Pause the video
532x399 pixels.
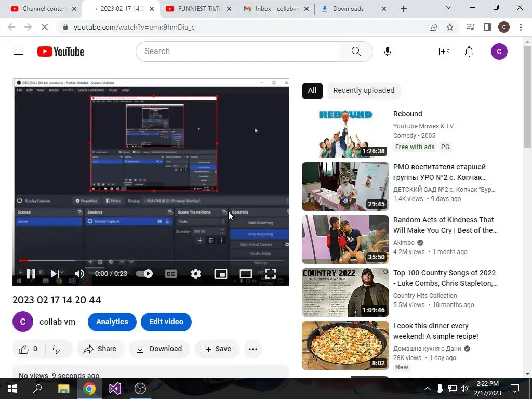pos(31,273)
